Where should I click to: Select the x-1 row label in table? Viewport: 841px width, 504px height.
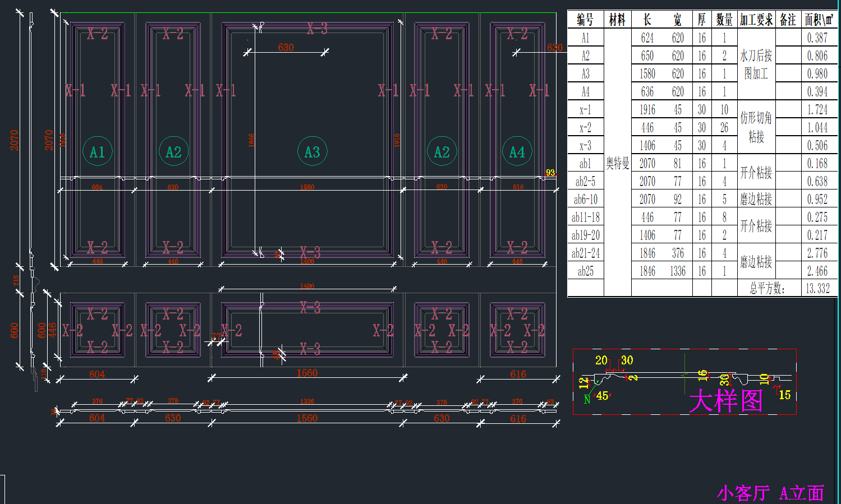[x=585, y=110]
